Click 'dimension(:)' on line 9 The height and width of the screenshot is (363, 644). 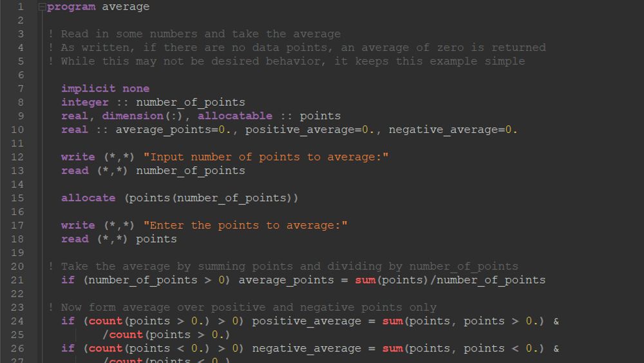point(142,116)
